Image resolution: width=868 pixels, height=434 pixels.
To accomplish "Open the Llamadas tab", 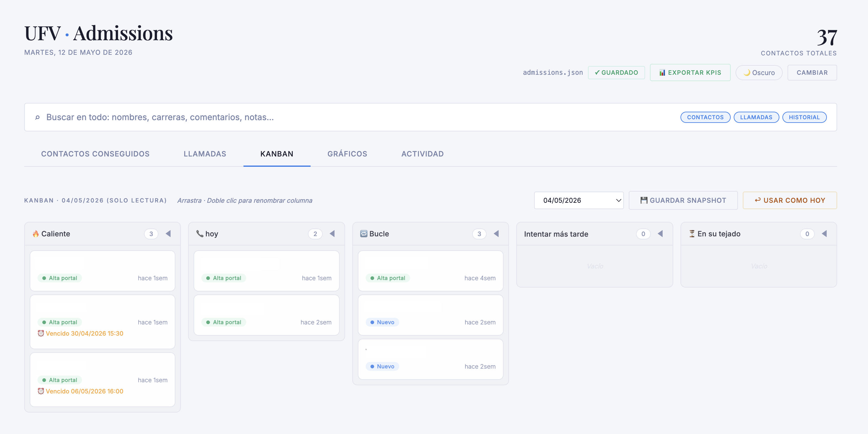I will pyautogui.click(x=205, y=154).
